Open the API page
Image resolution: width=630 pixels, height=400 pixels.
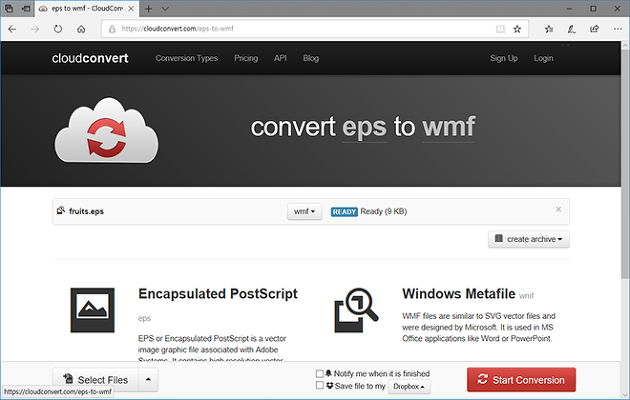(280, 58)
